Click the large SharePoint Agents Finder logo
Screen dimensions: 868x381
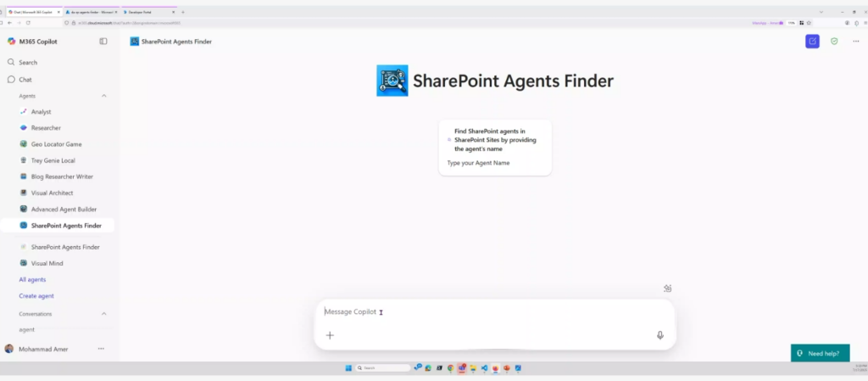(x=392, y=81)
